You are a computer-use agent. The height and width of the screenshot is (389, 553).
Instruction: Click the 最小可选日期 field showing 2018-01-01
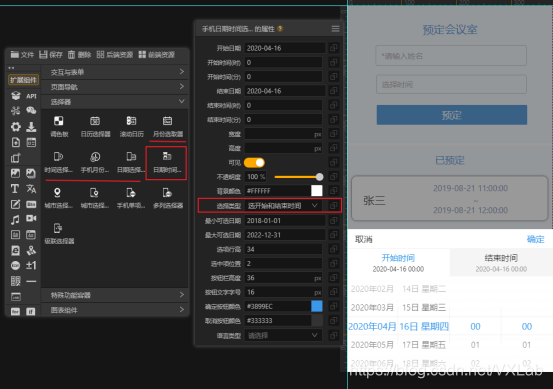tap(285, 221)
